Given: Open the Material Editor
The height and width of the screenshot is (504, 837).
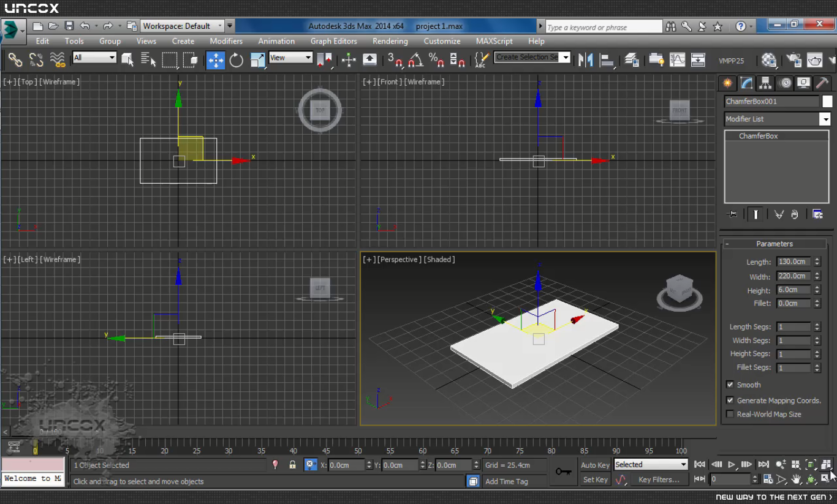Looking at the screenshot, I should pos(769,60).
